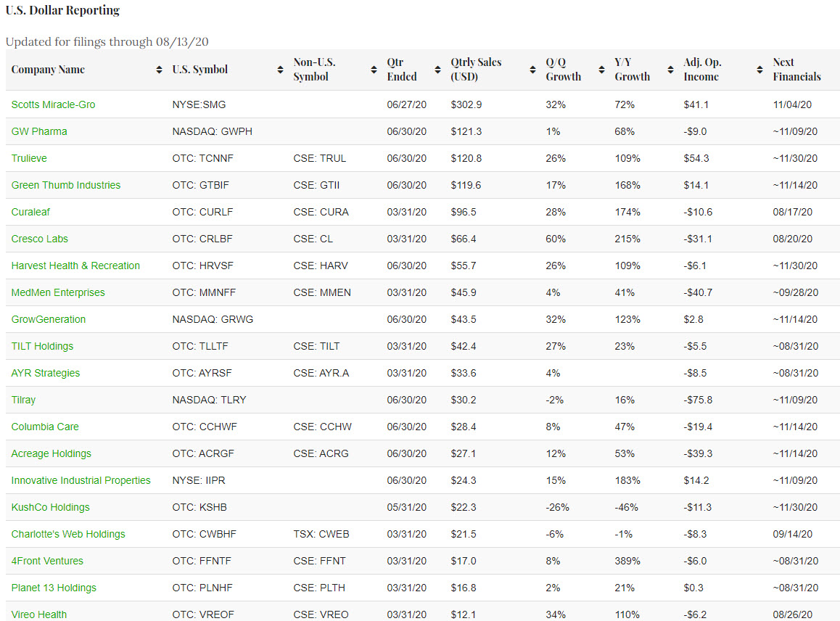Go to Cresco Labs page
Viewport: 840px width, 621px height.
coord(40,239)
